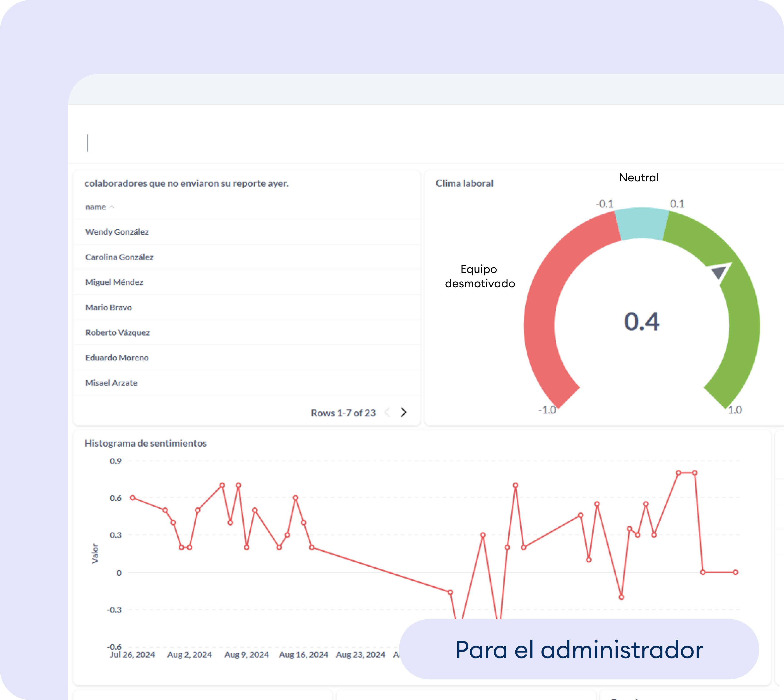Click the Rows 1-7 of 23 indicator
The height and width of the screenshot is (700, 784).
click(343, 413)
